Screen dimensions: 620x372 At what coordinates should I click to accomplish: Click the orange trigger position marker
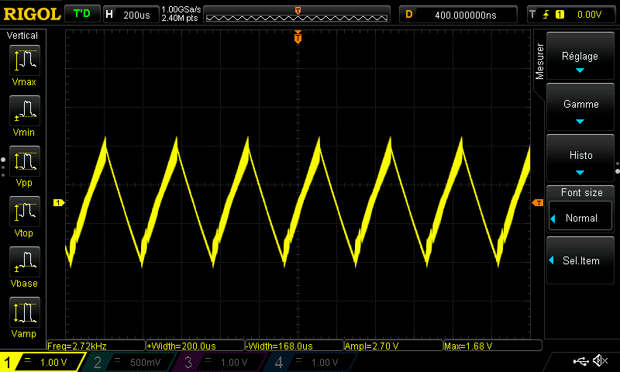coord(298,38)
